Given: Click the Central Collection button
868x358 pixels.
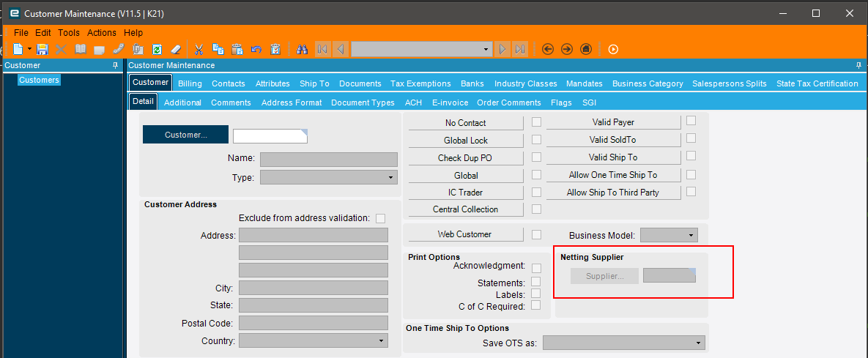Looking at the screenshot, I should (466, 209).
